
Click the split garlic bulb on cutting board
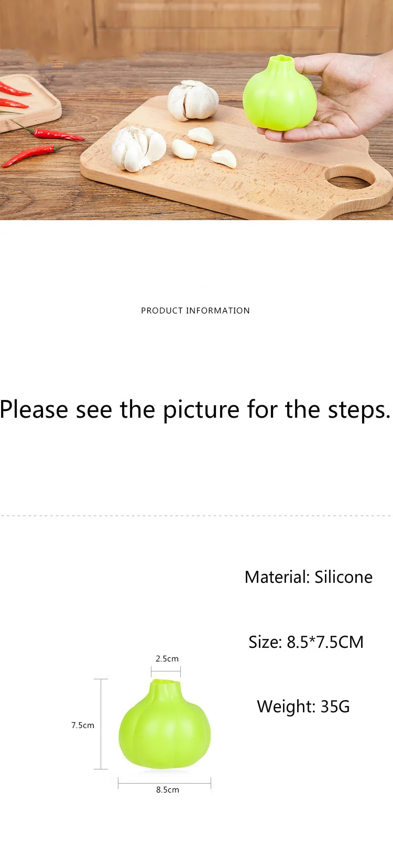pyautogui.click(x=138, y=148)
